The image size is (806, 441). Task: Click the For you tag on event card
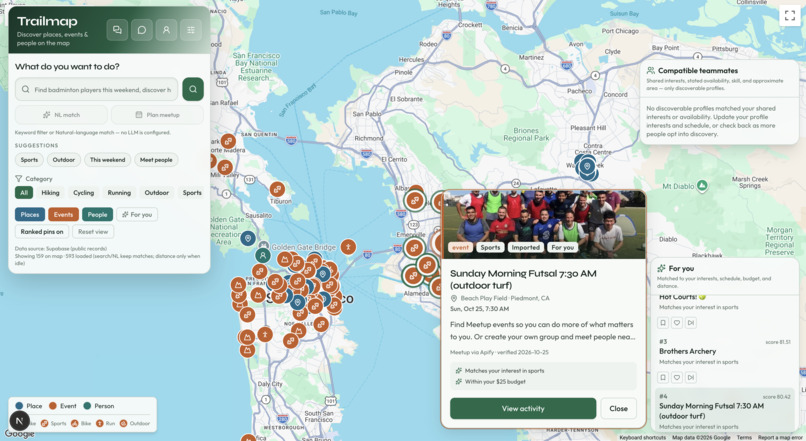point(562,247)
